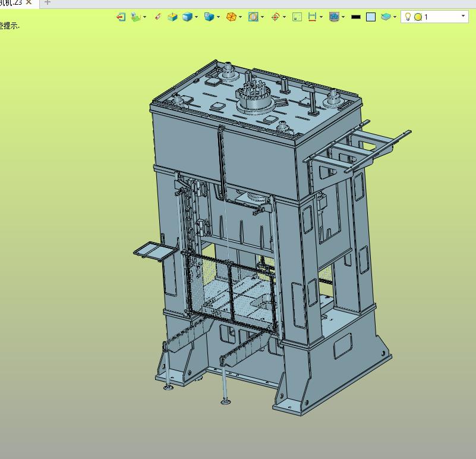This screenshot has height=459, width=476.
Task: Expand the shaded cube display dropdown arrow
Action: (x=196, y=17)
